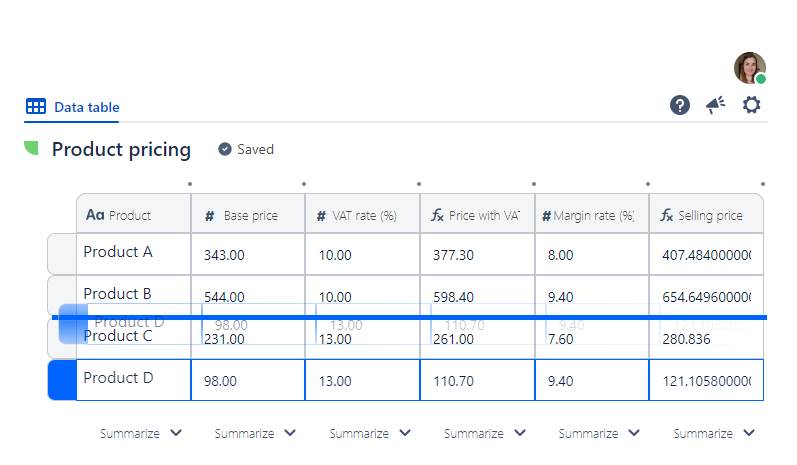Viewport: 797px width, 465px height.
Task: Click the user profile avatar
Action: coord(749,68)
